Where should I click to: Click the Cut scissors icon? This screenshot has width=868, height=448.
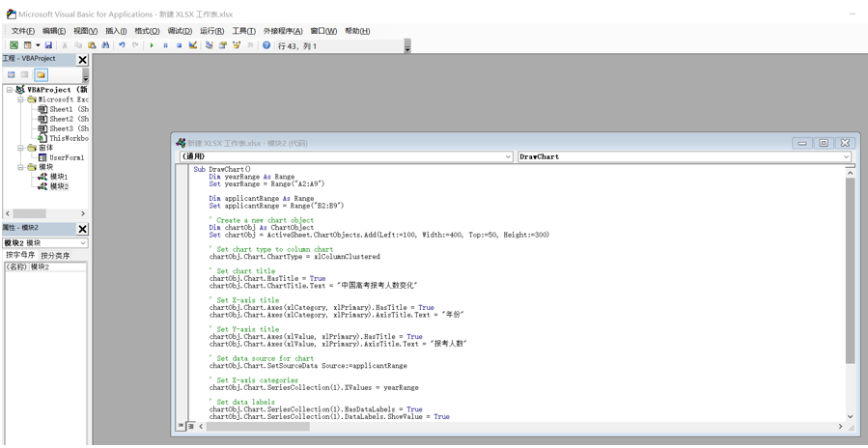pyautogui.click(x=65, y=45)
